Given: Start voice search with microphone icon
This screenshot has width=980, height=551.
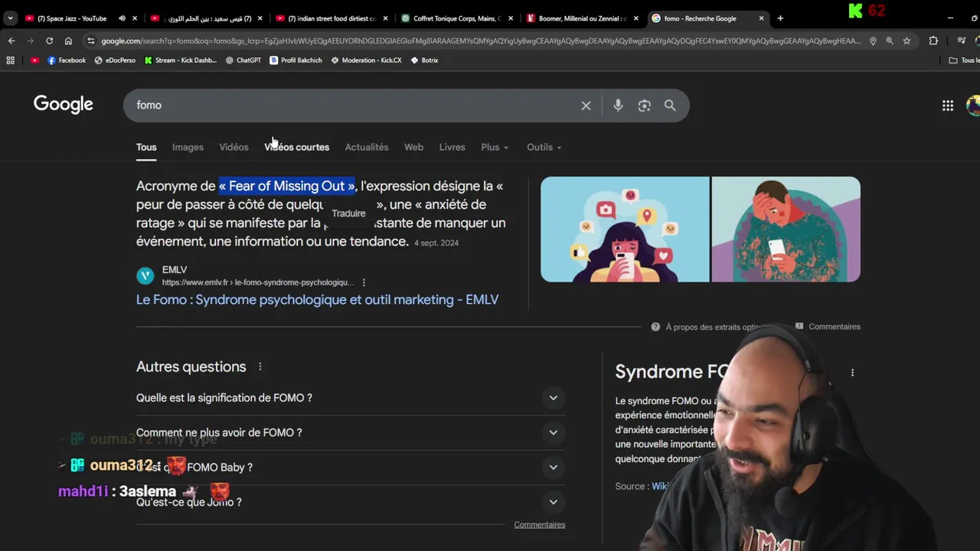Looking at the screenshot, I should click(x=618, y=106).
